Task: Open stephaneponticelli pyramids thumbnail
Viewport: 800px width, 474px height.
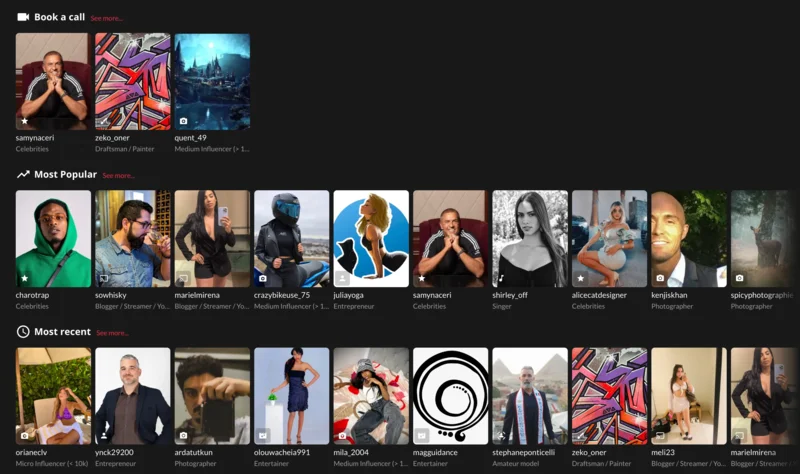Action: coord(530,396)
